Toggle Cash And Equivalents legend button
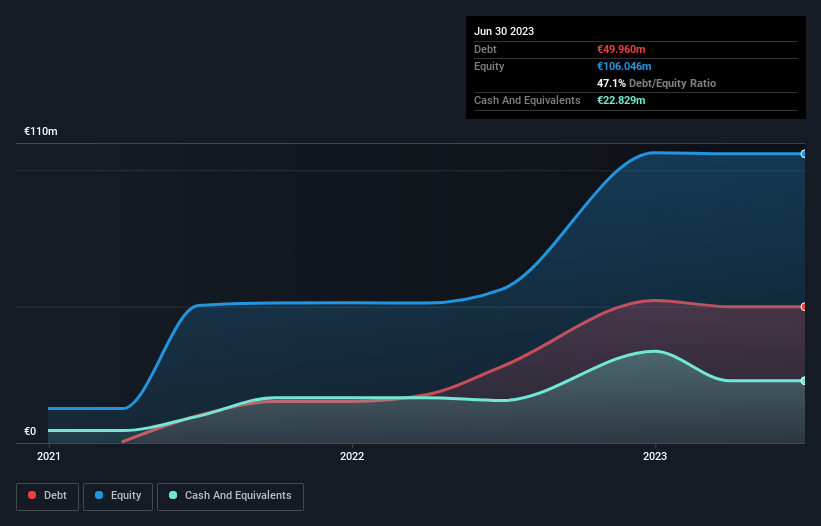821x526 pixels. 230,496
